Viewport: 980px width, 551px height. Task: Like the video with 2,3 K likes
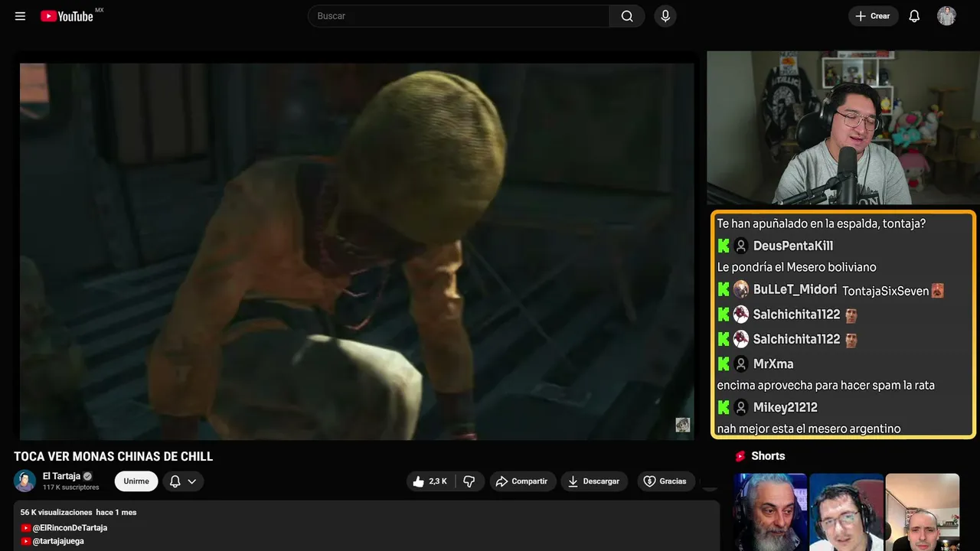click(430, 481)
